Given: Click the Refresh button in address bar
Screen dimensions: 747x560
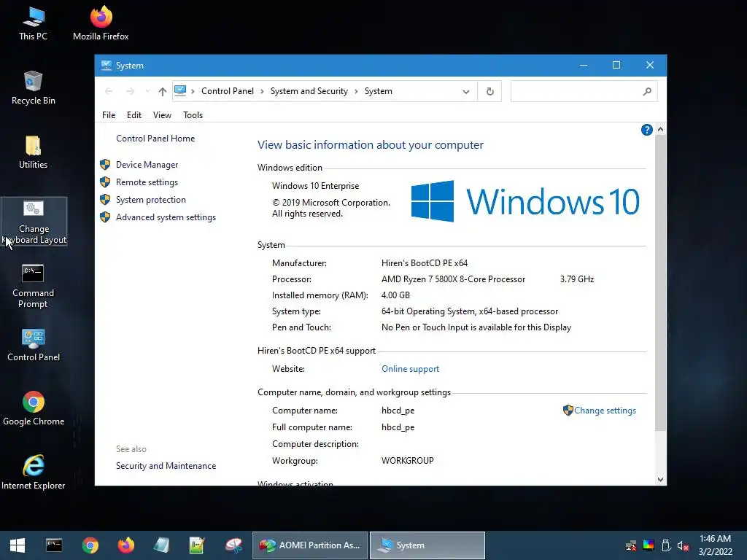Looking at the screenshot, I should point(489,91).
